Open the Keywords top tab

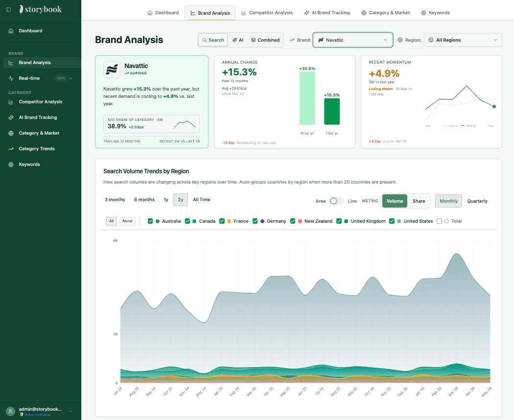click(x=435, y=13)
